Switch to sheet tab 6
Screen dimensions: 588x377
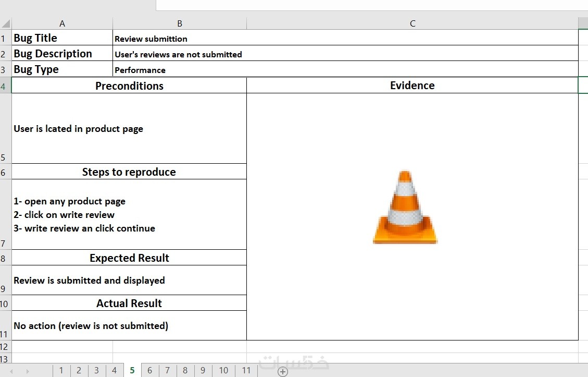[149, 371]
